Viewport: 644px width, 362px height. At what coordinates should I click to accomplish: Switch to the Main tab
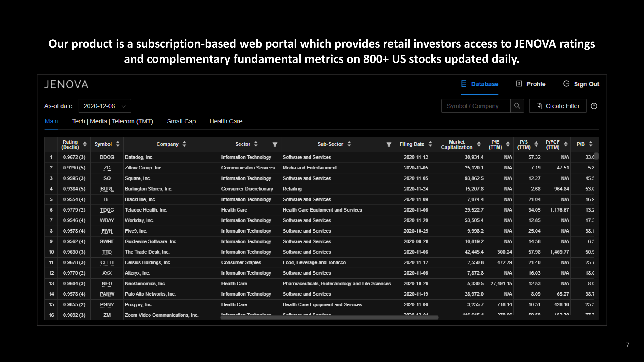51,121
